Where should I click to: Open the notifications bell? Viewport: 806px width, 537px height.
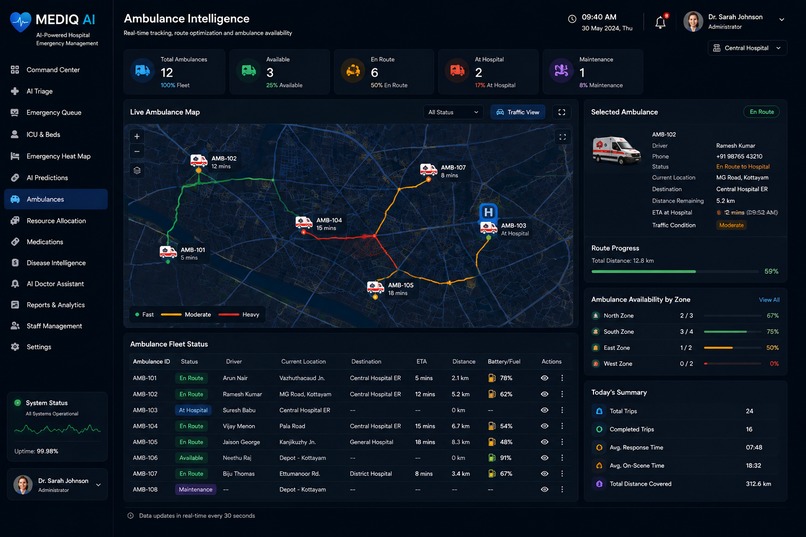[661, 22]
